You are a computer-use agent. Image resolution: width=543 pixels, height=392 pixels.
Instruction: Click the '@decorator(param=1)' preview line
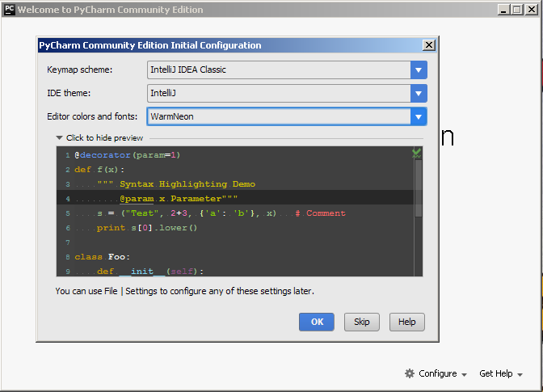click(128, 155)
